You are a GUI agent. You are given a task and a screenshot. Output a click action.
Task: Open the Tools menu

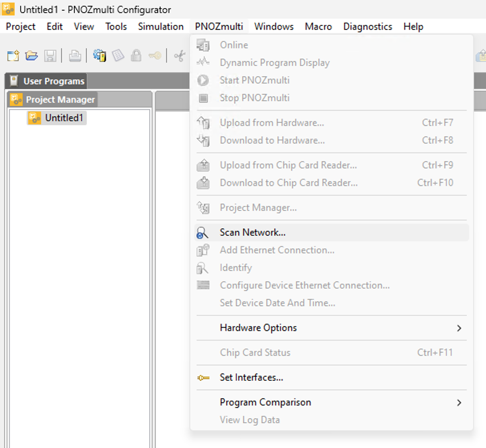(x=116, y=26)
